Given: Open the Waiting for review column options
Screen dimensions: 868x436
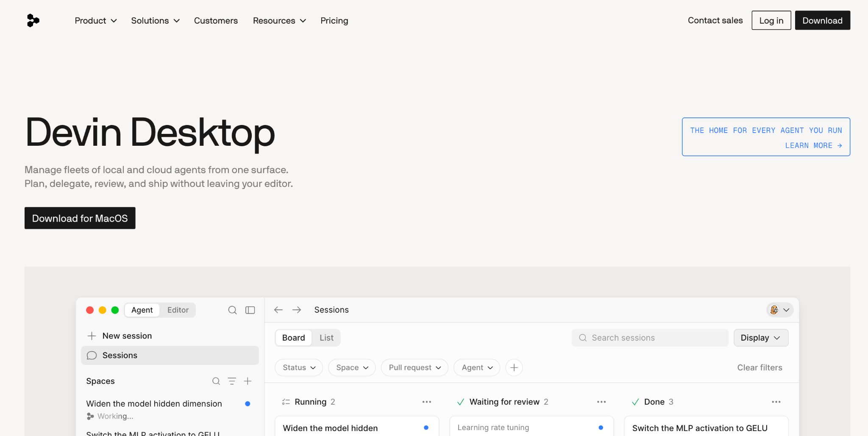Looking at the screenshot, I should (601, 402).
